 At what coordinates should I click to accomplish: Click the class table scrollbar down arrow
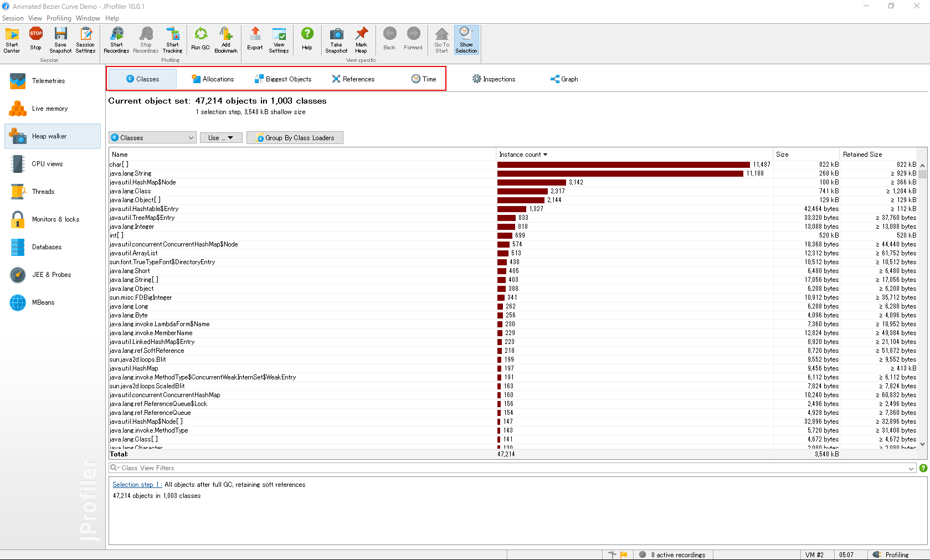922,444
